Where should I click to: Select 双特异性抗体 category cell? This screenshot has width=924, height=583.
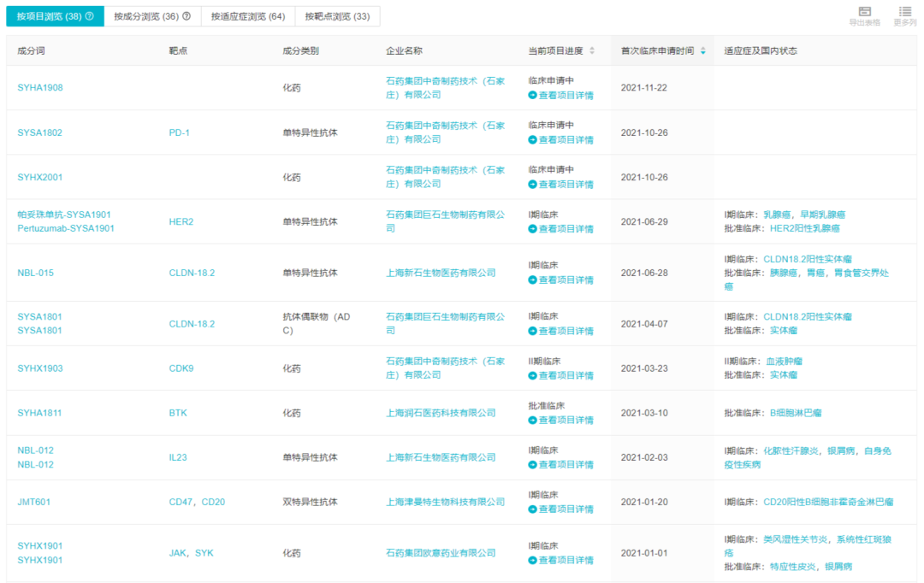point(310,503)
